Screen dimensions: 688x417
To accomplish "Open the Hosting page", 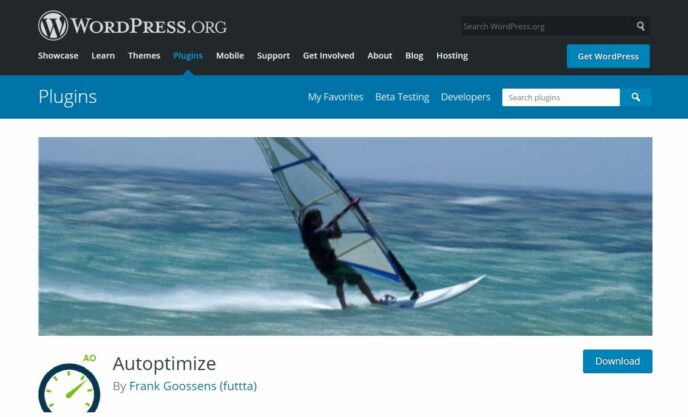I will (452, 56).
